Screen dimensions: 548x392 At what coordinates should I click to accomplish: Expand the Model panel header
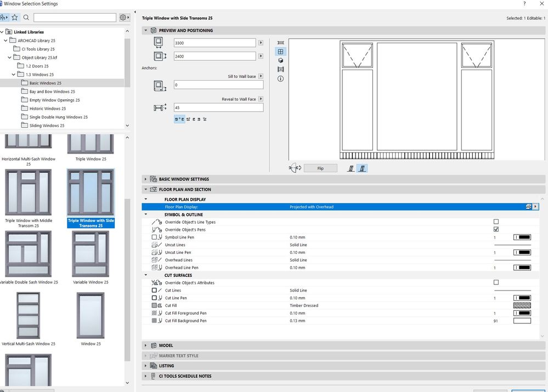point(166,345)
